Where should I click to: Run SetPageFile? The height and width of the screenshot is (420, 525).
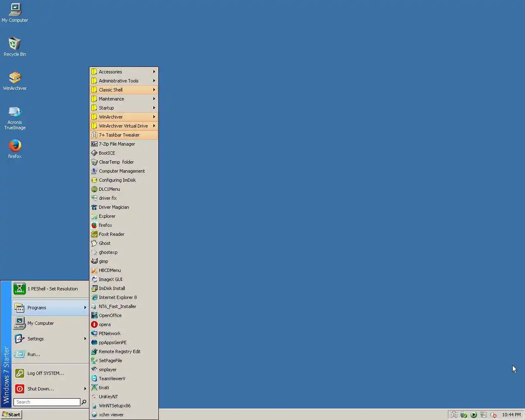pos(124,361)
